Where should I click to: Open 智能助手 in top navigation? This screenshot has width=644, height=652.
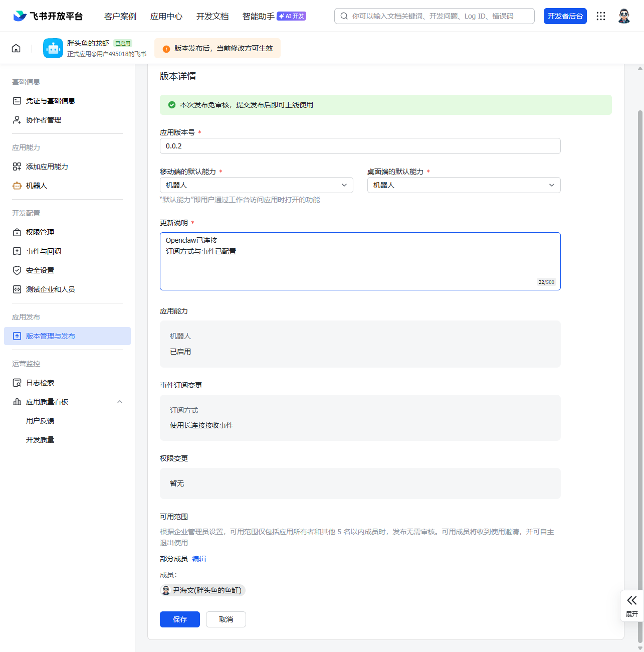point(259,16)
